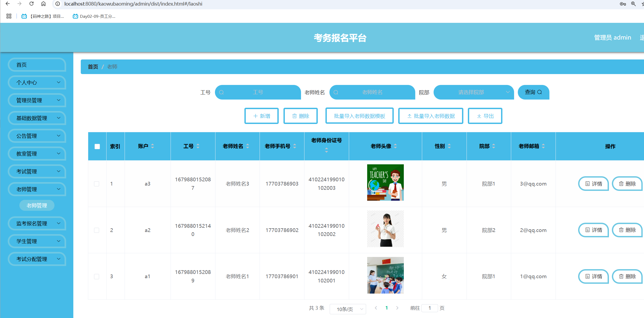Click the 老师姓名 search input field
Image resolution: width=644 pixels, height=318 pixels.
pyautogui.click(x=372, y=92)
